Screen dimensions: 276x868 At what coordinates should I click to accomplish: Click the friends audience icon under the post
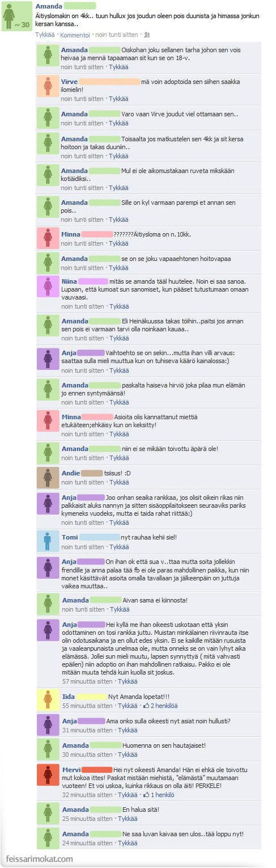tap(147, 35)
